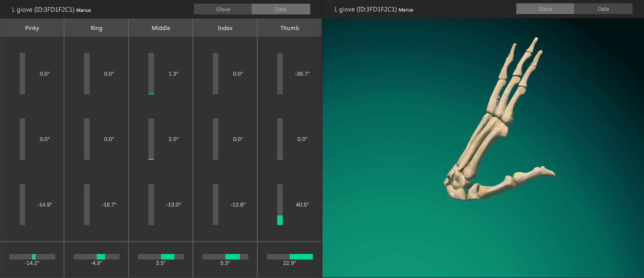Image resolution: width=644 pixels, height=278 pixels.
Task: Click the Pinky -14.2° horizontal spread bar
Action: (32, 257)
